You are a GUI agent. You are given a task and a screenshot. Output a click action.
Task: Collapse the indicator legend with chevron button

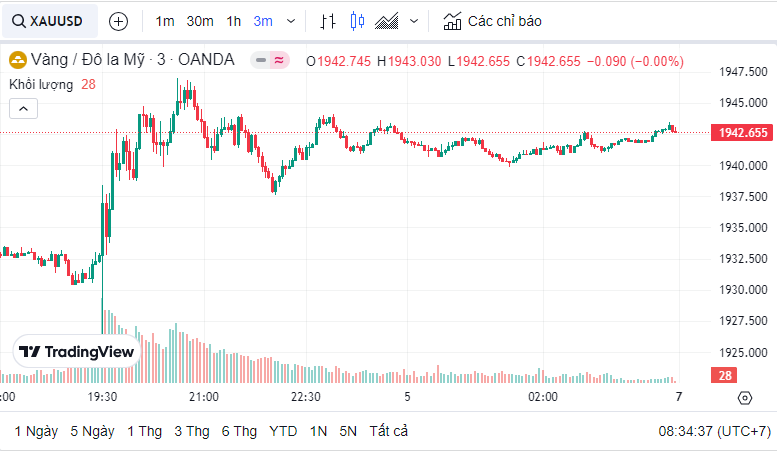pos(24,110)
